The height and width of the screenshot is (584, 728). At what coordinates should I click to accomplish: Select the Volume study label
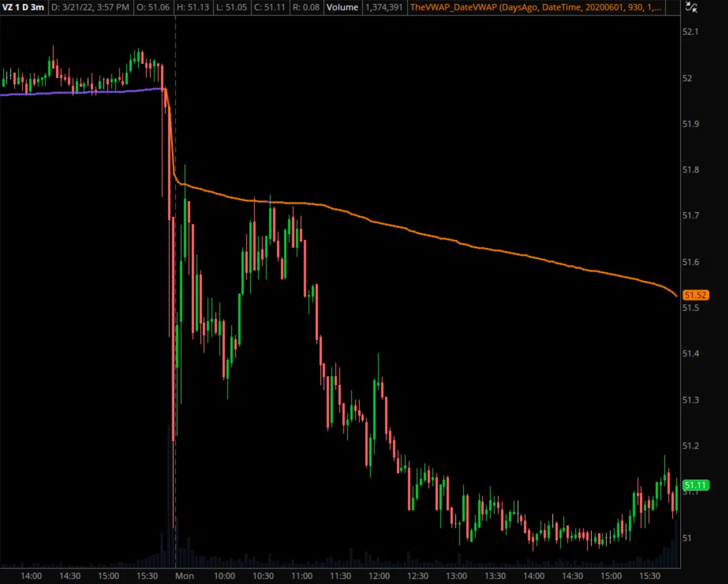(342, 7)
